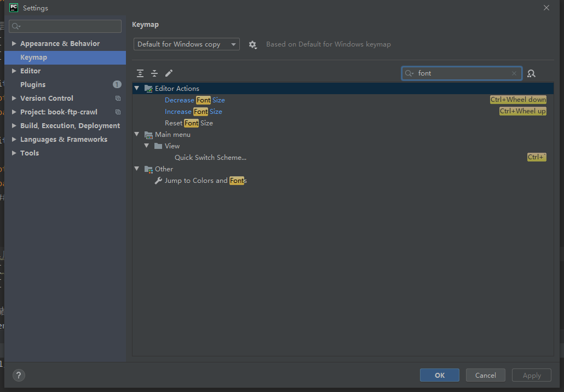Expand the Editor settings section arrow
This screenshot has width=564, height=392.
click(14, 71)
